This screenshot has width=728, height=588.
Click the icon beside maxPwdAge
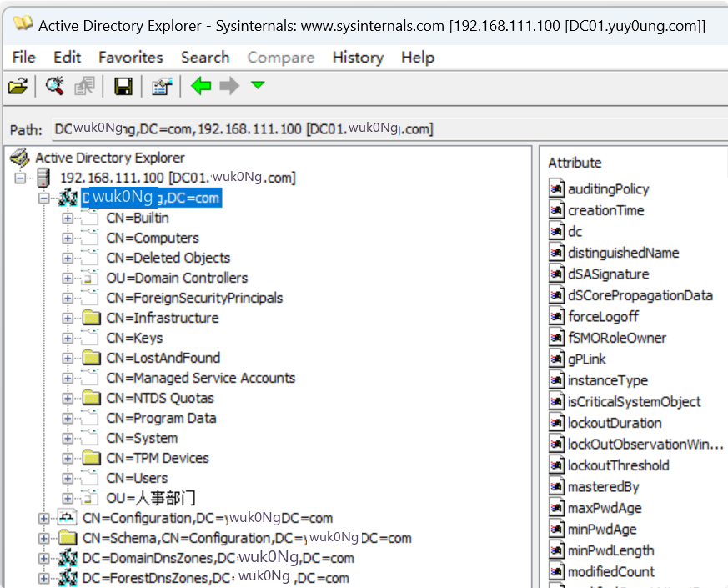click(557, 508)
